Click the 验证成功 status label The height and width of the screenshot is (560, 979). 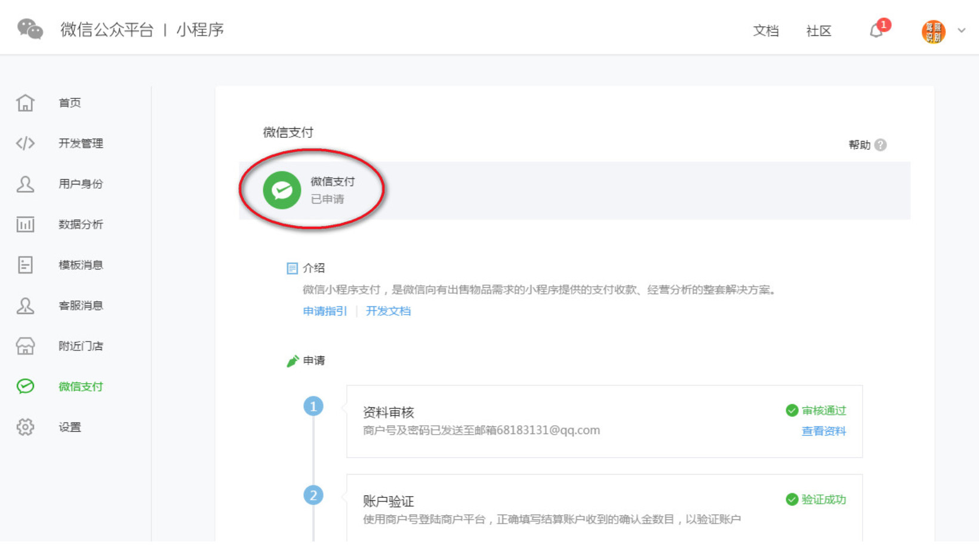(824, 500)
